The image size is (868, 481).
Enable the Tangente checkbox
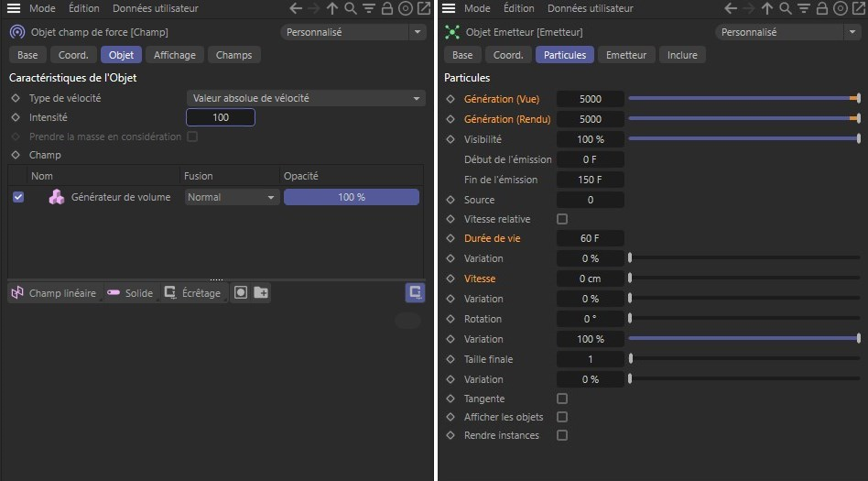click(562, 399)
